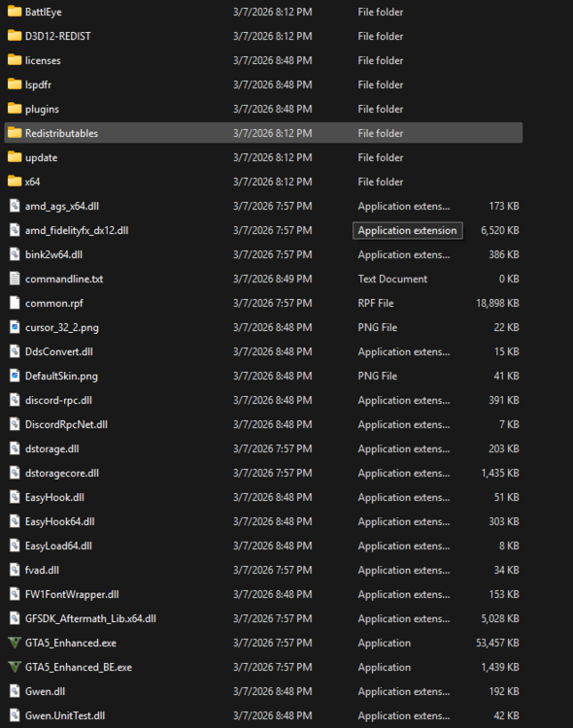Select the x64 folder icon
This screenshot has width=573, height=728.
(x=15, y=182)
